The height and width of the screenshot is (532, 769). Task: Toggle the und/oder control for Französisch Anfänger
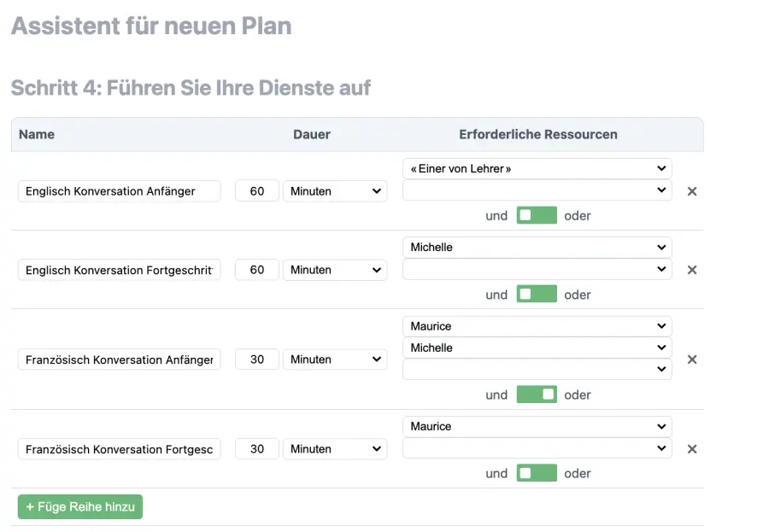coord(537,394)
